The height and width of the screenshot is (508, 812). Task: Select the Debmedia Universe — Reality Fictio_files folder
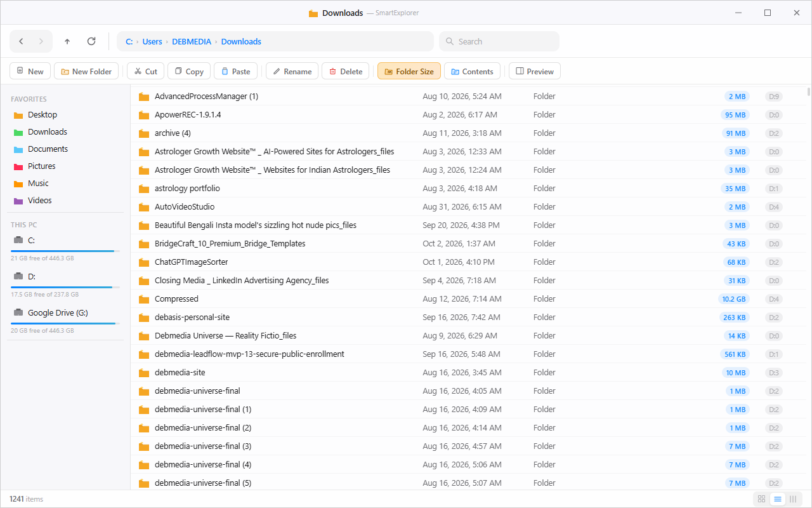470,336
